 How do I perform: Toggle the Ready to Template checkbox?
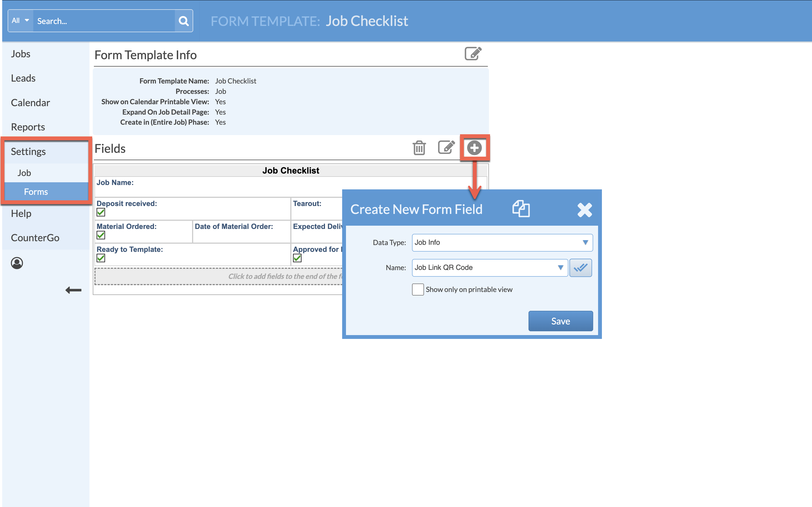101,258
